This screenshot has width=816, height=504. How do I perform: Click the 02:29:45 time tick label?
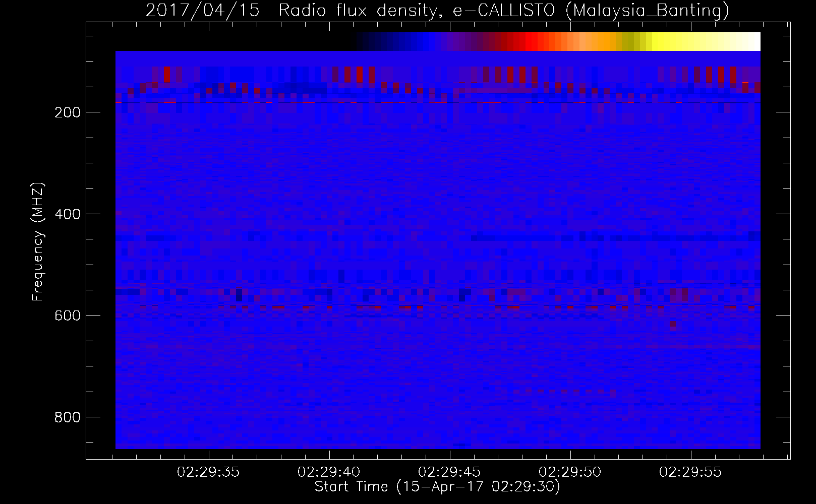[x=449, y=472]
